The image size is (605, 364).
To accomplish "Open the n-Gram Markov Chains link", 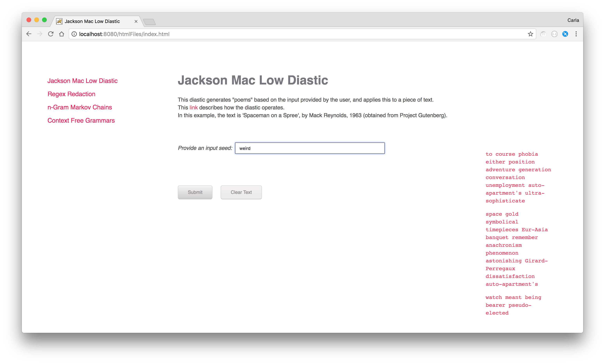I will coord(80,107).
